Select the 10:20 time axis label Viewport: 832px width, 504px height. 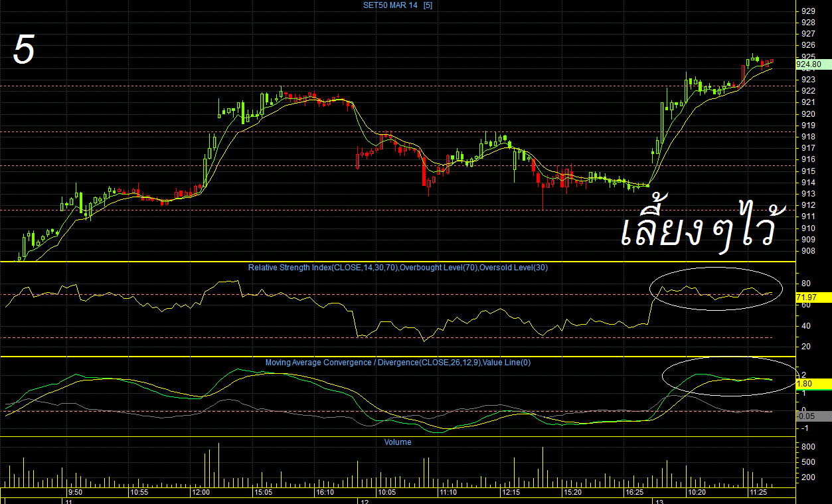(x=697, y=493)
